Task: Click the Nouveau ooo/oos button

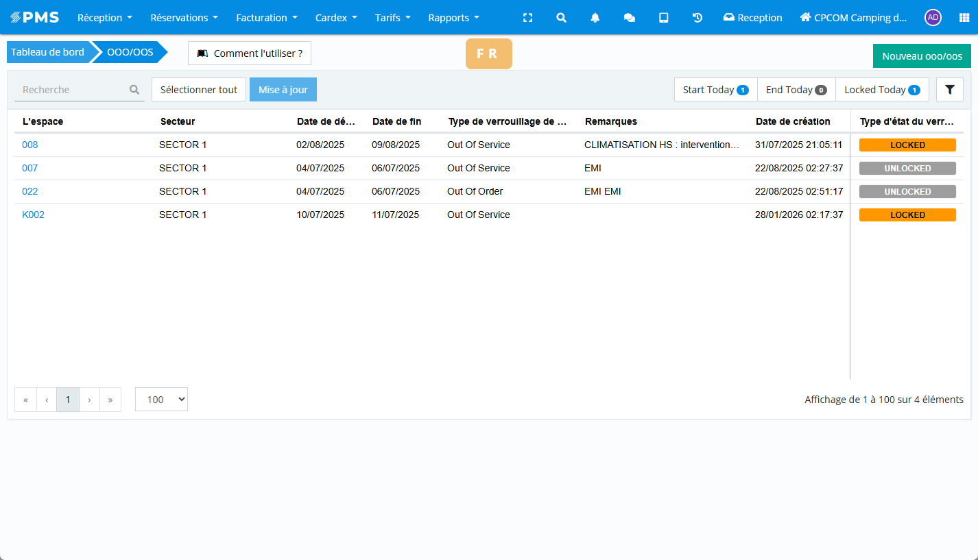Action: coord(921,56)
